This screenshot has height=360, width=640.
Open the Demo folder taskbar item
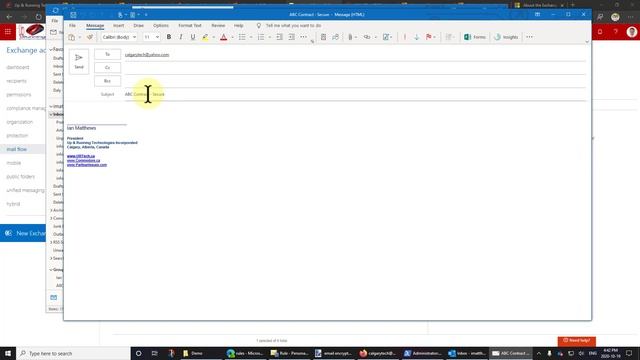pyautogui.click(x=201, y=353)
